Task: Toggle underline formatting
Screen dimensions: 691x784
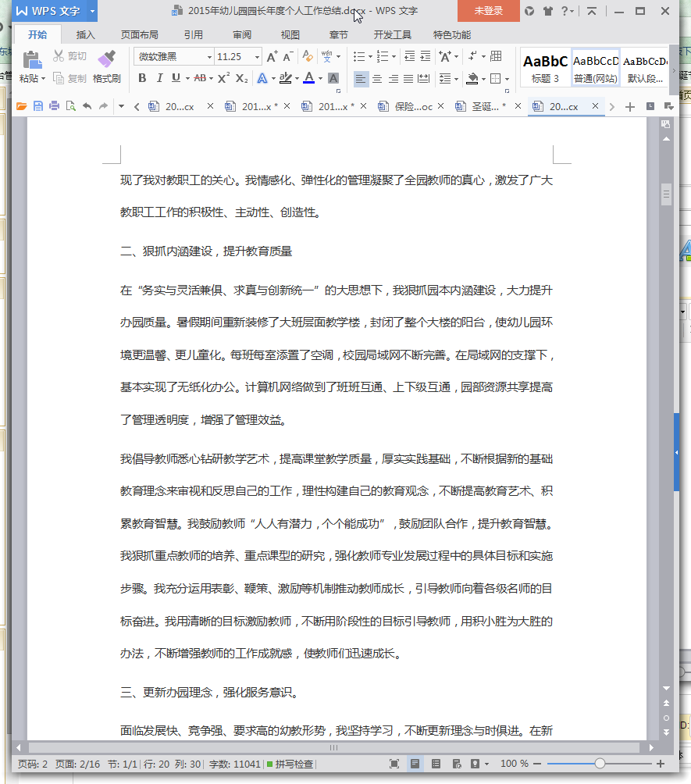Action: 176,78
